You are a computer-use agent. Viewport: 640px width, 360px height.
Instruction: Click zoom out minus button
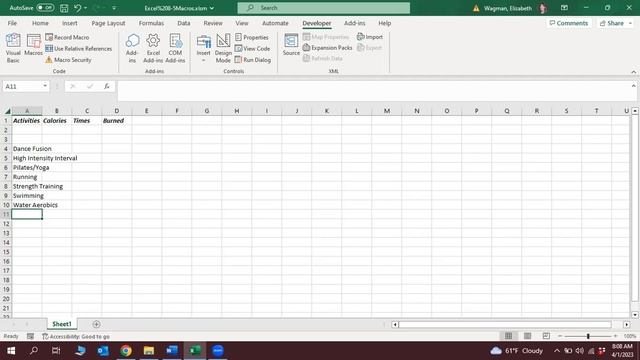click(560, 336)
